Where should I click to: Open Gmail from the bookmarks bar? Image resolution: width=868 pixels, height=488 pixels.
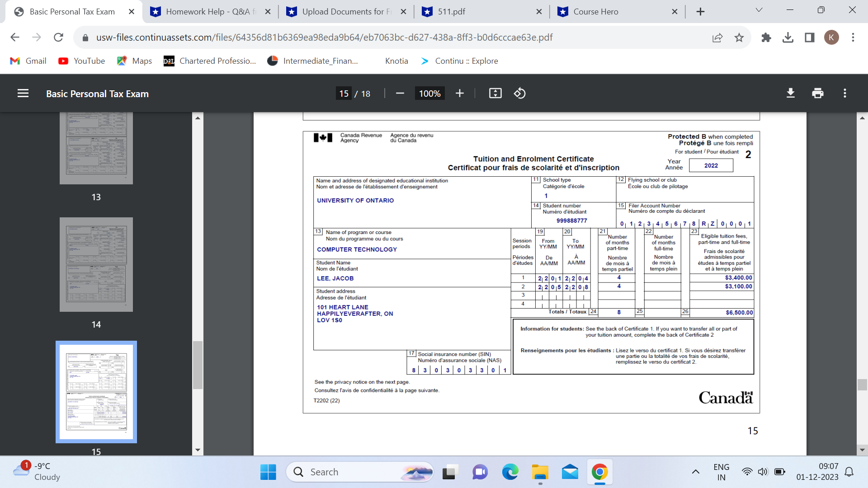coord(28,61)
